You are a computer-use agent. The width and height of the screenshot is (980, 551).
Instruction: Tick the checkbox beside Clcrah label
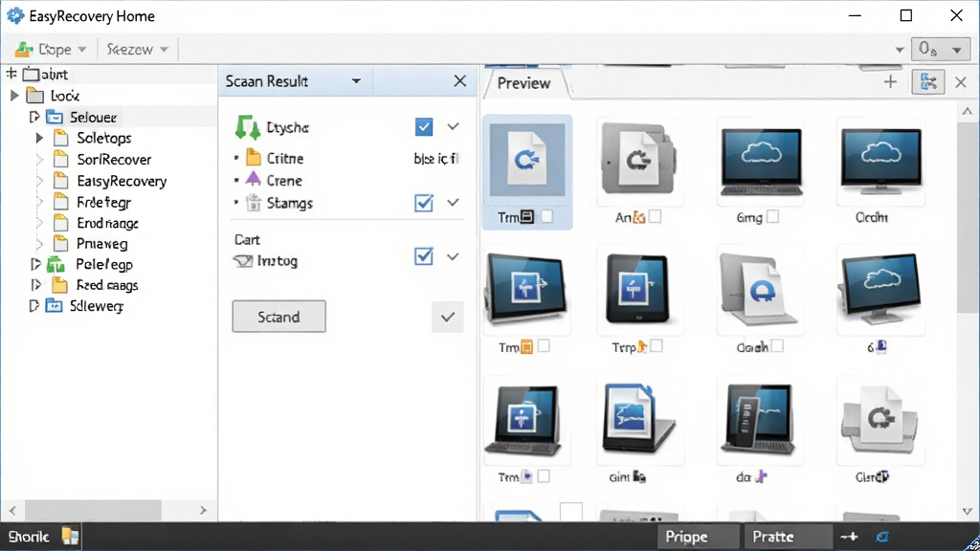click(x=777, y=346)
